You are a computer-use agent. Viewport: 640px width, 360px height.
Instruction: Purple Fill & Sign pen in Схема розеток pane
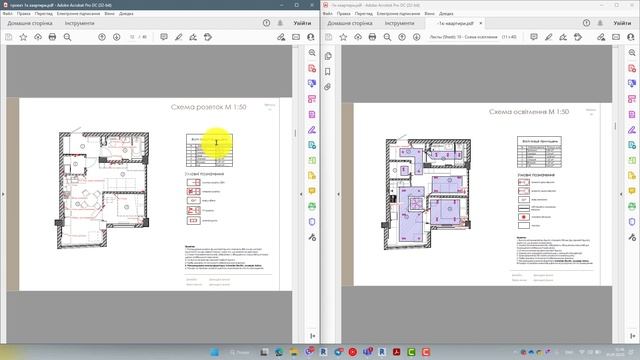[x=312, y=130]
